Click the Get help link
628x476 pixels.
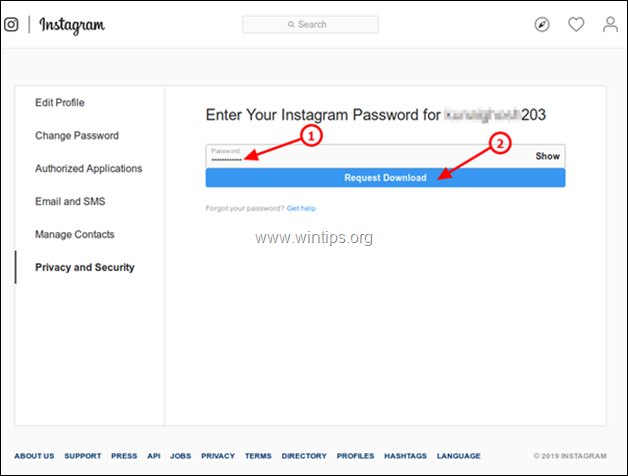301,208
